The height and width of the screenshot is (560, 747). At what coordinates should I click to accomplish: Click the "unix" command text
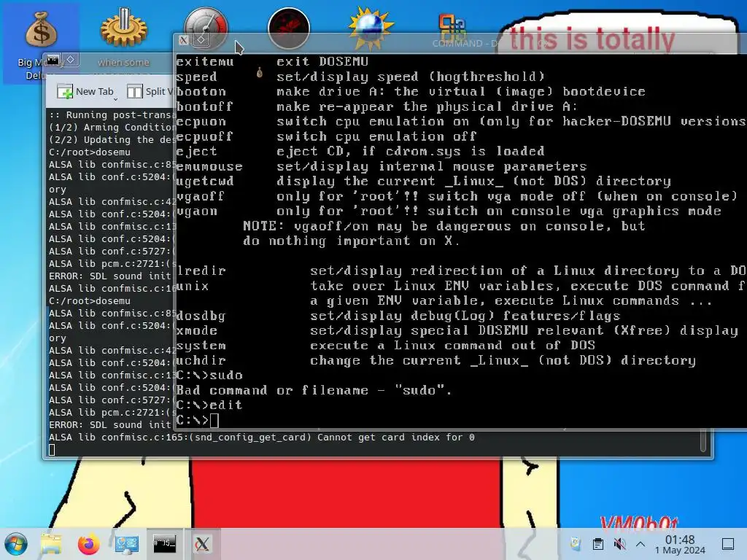(x=192, y=286)
